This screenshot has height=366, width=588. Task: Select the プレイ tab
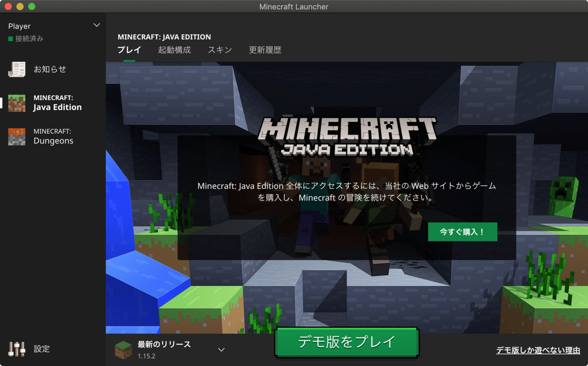pyautogui.click(x=129, y=50)
